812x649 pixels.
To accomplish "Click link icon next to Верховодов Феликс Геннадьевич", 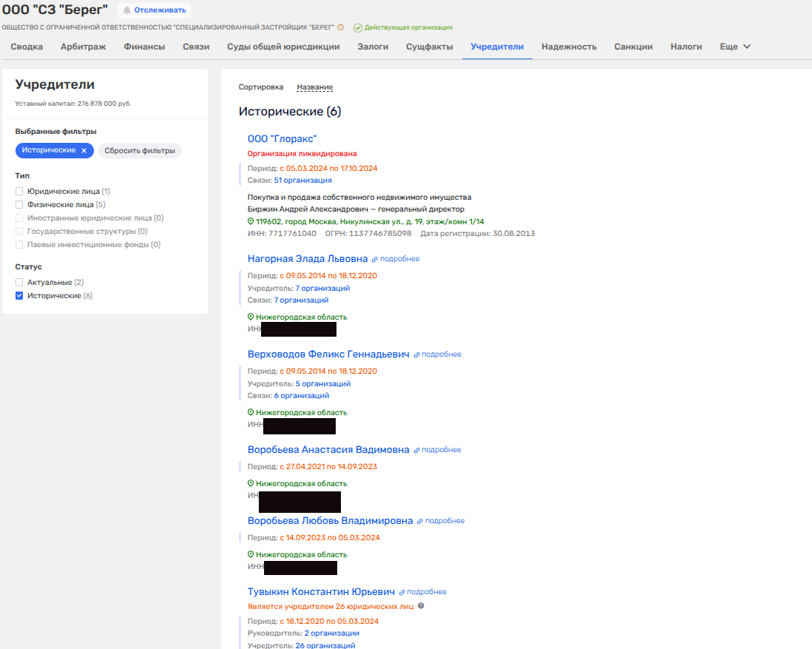I will 417,354.
